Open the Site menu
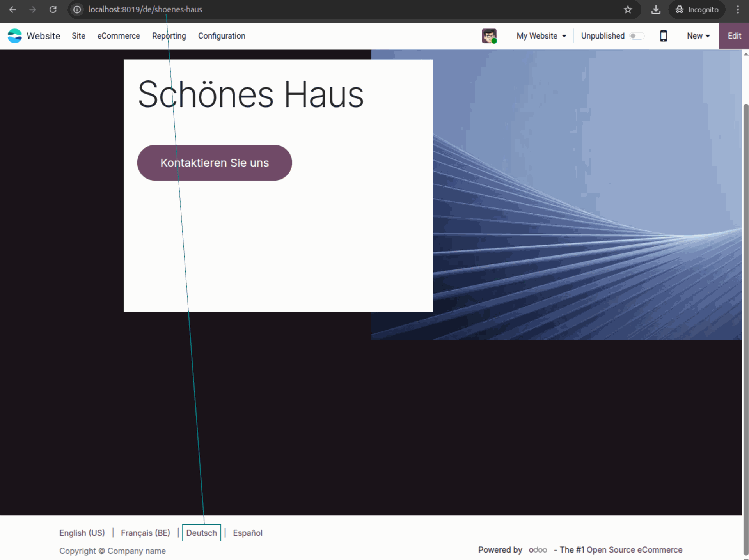This screenshot has width=749, height=560. [78, 36]
